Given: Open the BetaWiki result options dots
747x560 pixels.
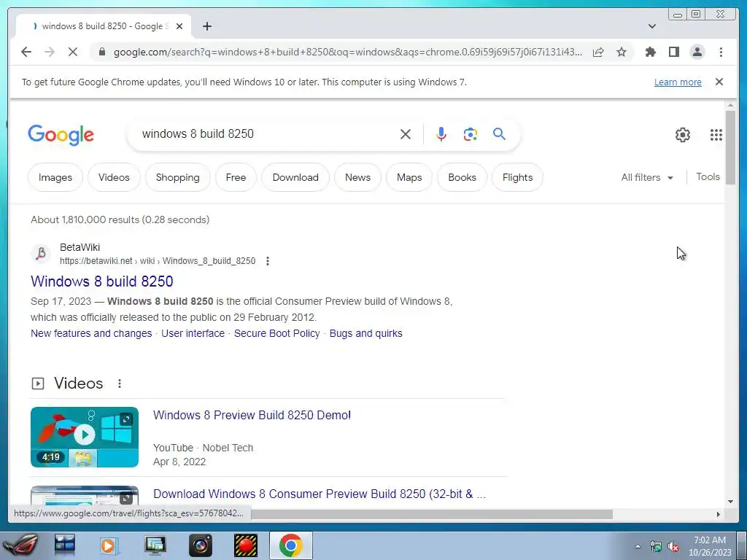Looking at the screenshot, I should point(268,261).
